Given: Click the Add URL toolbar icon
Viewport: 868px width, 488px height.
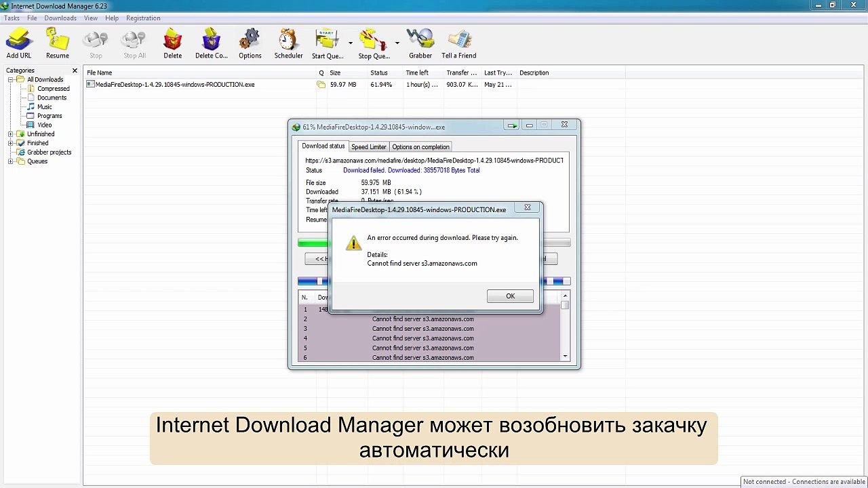Looking at the screenshot, I should [x=18, y=39].
